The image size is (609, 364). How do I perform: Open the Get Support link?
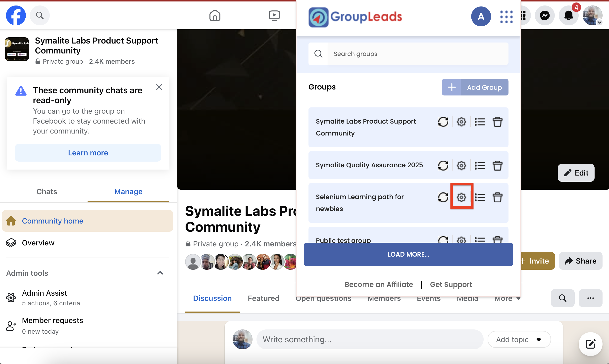click(451, 284)
